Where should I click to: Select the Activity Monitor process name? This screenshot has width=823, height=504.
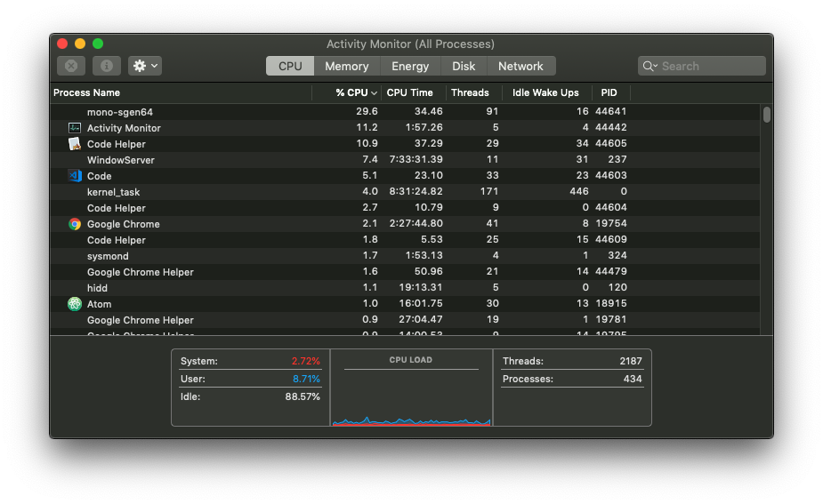pos(124,128)
